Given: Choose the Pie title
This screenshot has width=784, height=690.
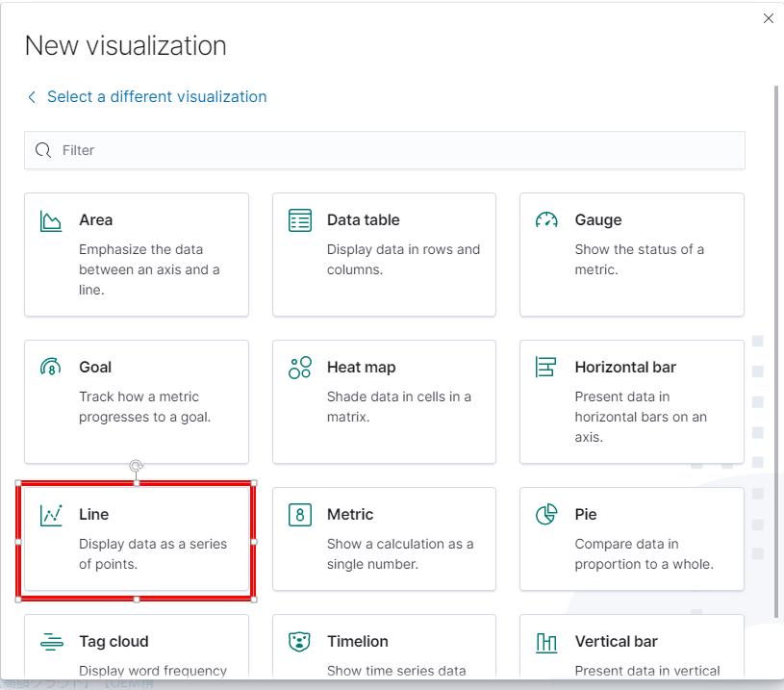Looking at the screenshot, I should pos(586,514).
